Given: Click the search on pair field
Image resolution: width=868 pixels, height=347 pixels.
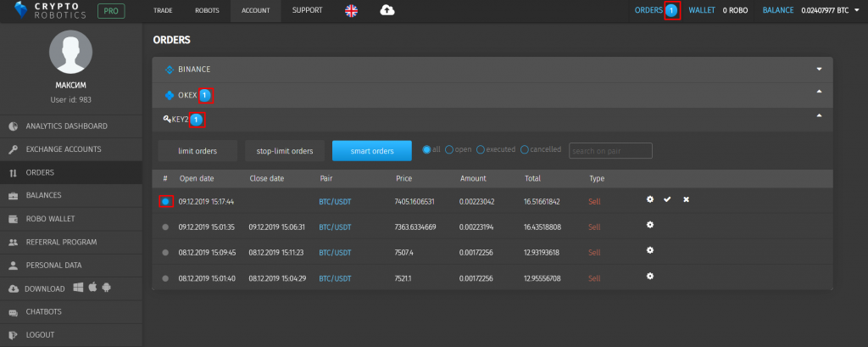Looking at the screenshot, I should click(x=610, y=151).
